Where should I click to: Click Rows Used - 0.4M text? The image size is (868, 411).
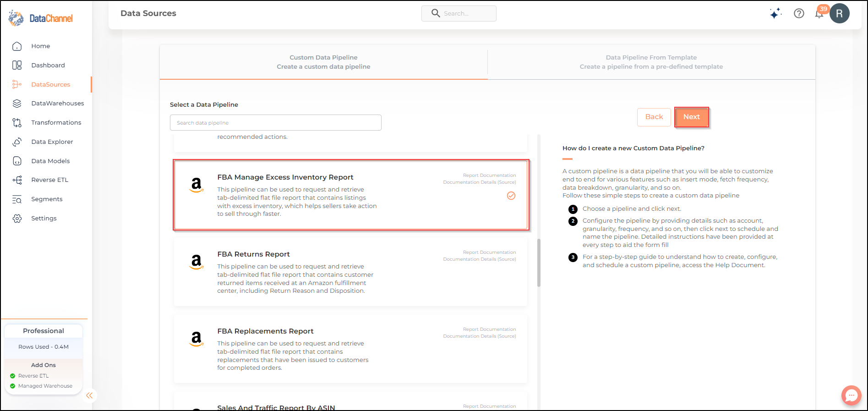(44, 347)
